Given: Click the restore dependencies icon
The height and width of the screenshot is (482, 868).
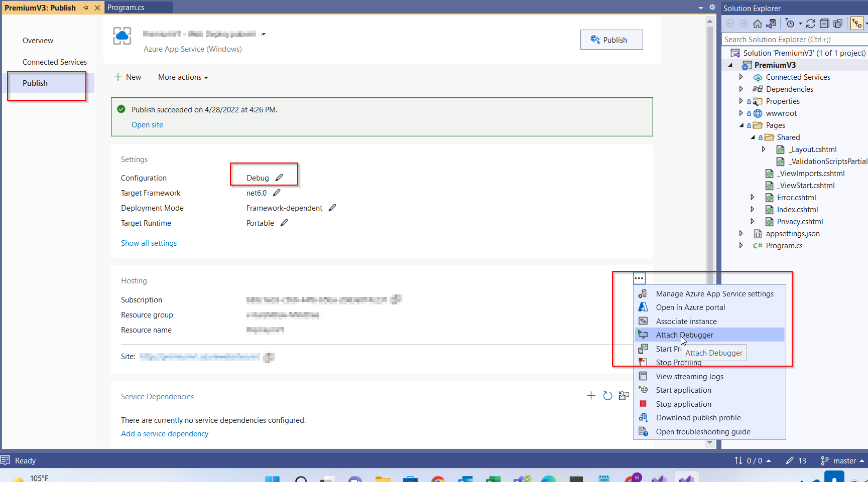Looking at the screenshot, I should (x=624, y=396).
